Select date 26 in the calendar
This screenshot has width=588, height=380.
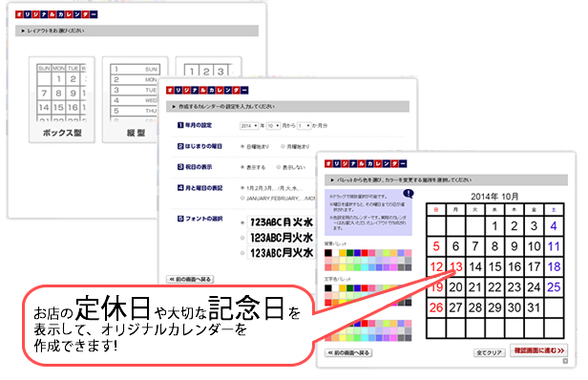click(436, 307)
